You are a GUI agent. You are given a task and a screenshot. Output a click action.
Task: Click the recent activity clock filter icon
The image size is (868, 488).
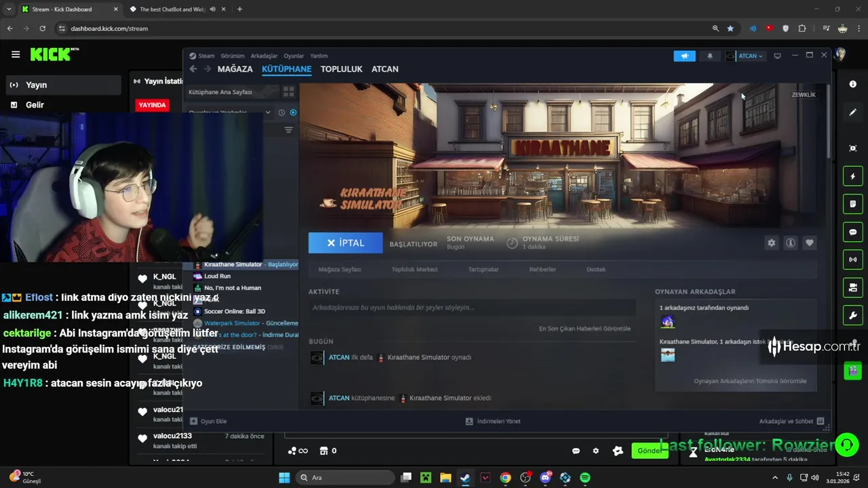pos(281,113)
